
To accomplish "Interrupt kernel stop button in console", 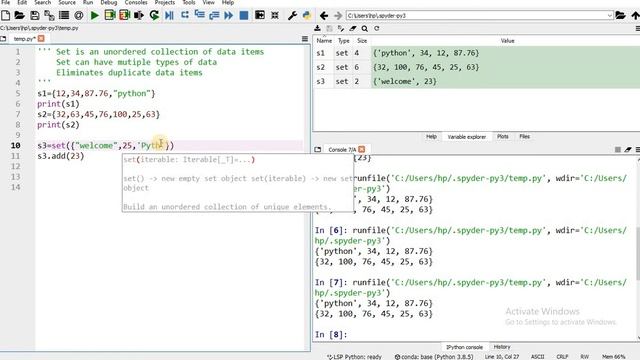I will pyautogui.click(x=618, y=150).
